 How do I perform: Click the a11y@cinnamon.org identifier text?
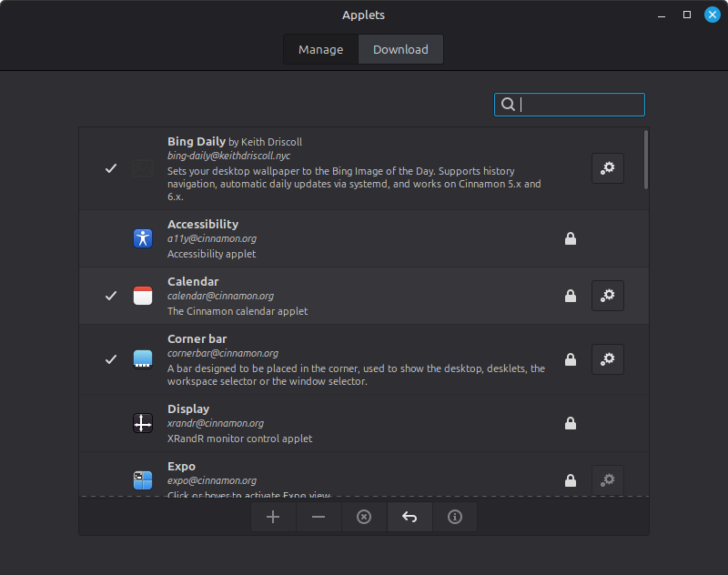point(212,238)
